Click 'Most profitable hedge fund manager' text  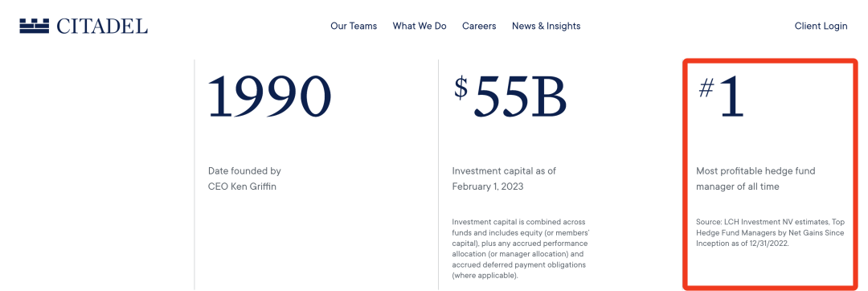(755, 178)
